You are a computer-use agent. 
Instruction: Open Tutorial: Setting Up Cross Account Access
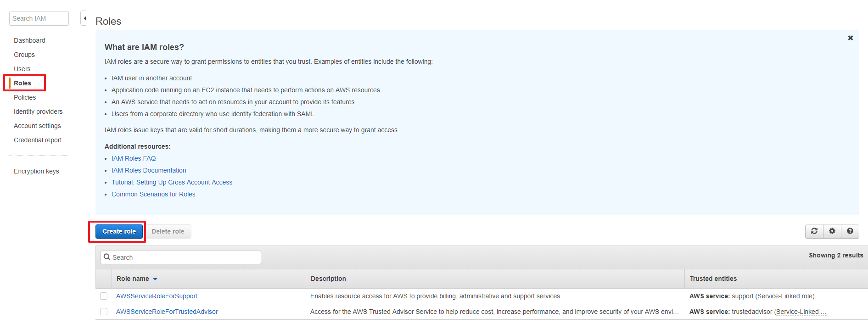(172, 182)
